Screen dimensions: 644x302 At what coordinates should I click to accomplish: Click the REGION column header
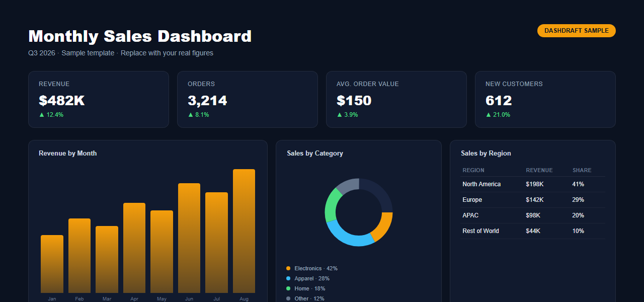pyautogui.click(x=473, y=170)
